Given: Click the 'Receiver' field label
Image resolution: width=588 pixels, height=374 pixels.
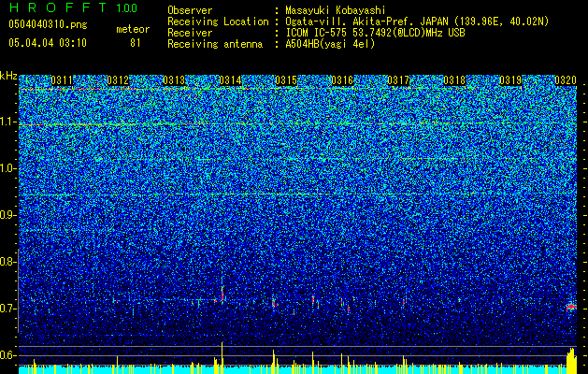Looking at the screenshot, I should [190, 33].
